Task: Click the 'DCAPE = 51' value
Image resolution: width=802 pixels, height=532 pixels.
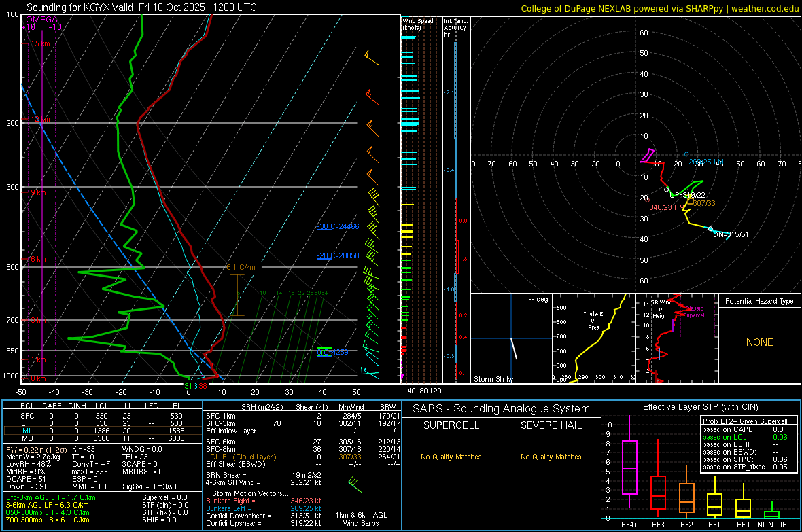Action: click(x=26, y=479)
